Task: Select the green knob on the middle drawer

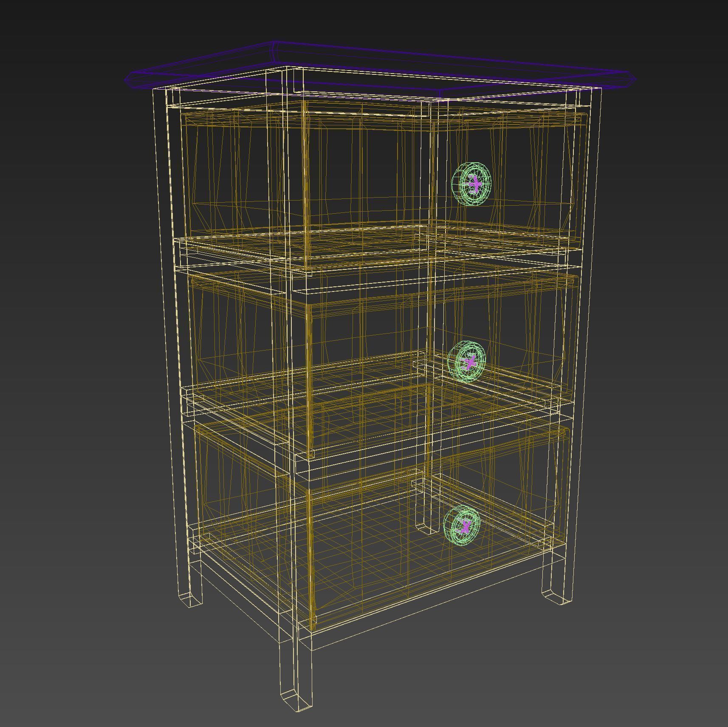Action: [467, 362]
